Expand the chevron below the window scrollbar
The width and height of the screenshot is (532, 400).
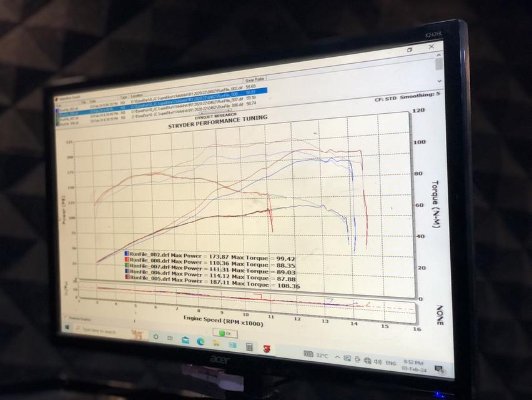(x=440, y=81)
